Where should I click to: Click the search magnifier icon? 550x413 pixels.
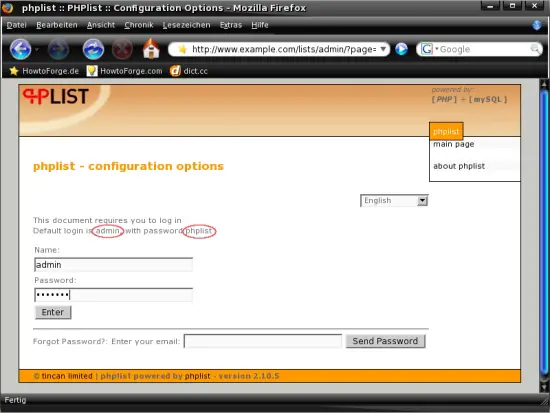[x=535, y=49]
